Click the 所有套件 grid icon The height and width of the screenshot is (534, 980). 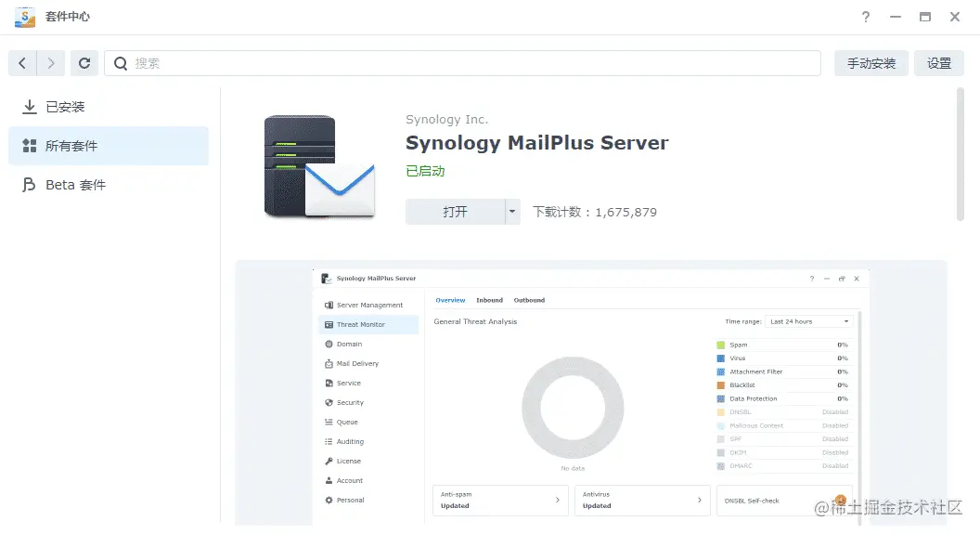(30, 146)
